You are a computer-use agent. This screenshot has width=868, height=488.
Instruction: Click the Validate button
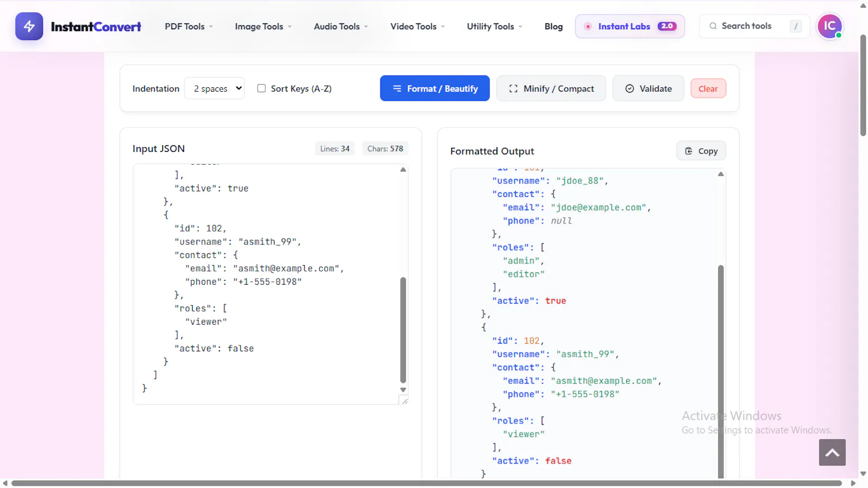pos(648,88)
